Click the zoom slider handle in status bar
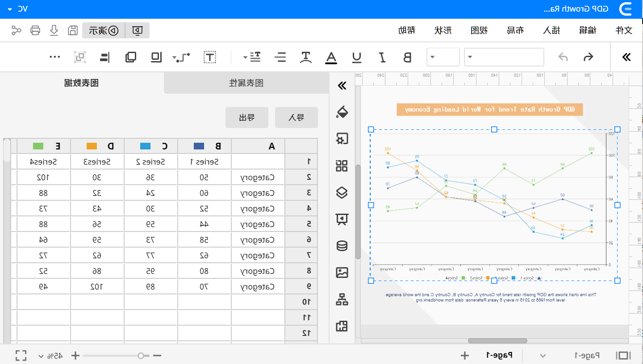The width and height of the screenshot is (643, 364). 141,356
